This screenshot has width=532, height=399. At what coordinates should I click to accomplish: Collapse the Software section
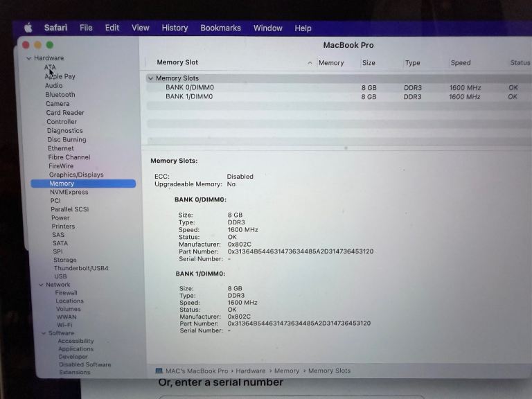(44, 333)
